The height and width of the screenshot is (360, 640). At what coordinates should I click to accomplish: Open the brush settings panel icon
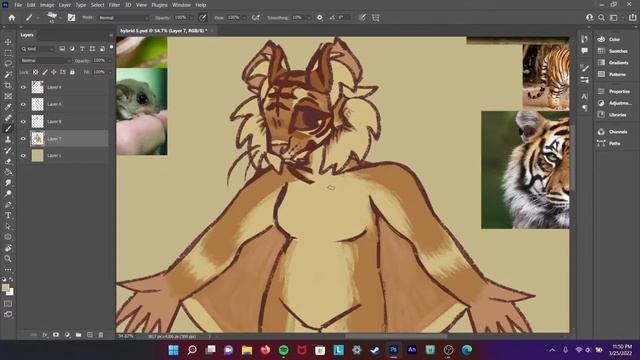pyautogui.click(x=71, y=18)
